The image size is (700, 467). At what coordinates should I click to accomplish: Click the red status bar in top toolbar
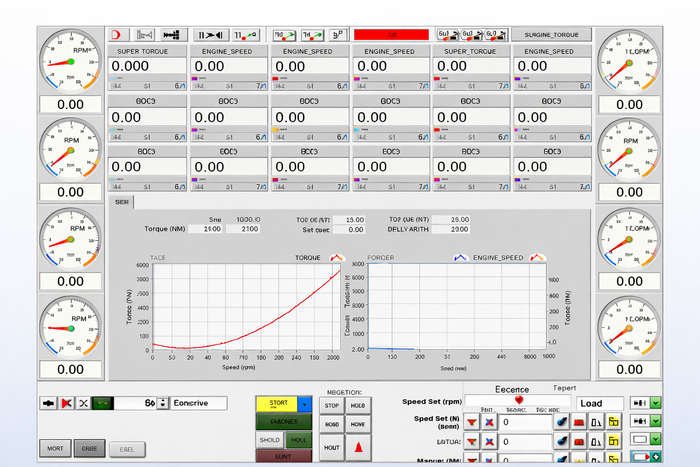(391, 34)
